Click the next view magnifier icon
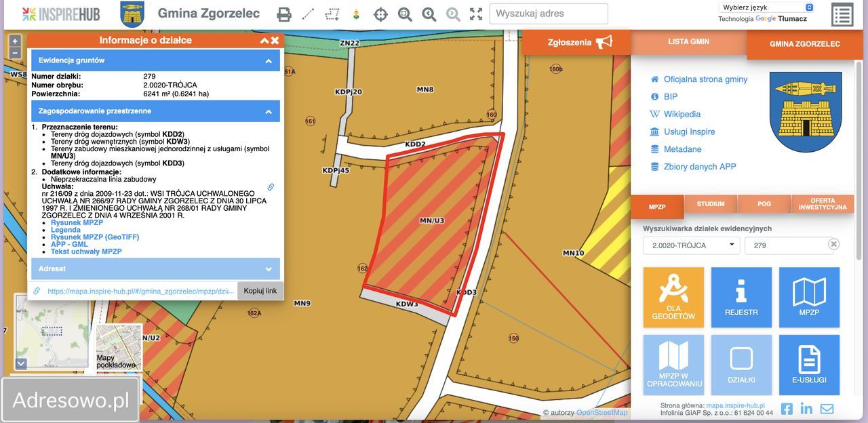This screenshot has height=423, width=868. pyautogui.click(x=452, y=14)
